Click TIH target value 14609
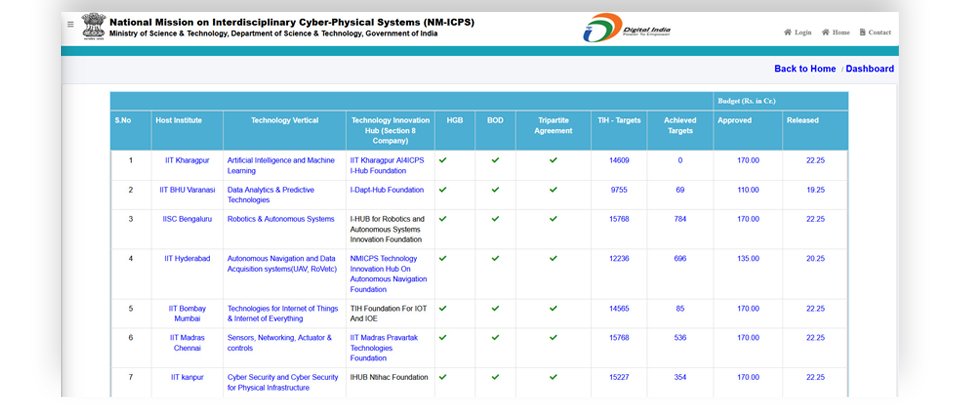The width and height of the screenshot is (960, 420). (619, 160)
